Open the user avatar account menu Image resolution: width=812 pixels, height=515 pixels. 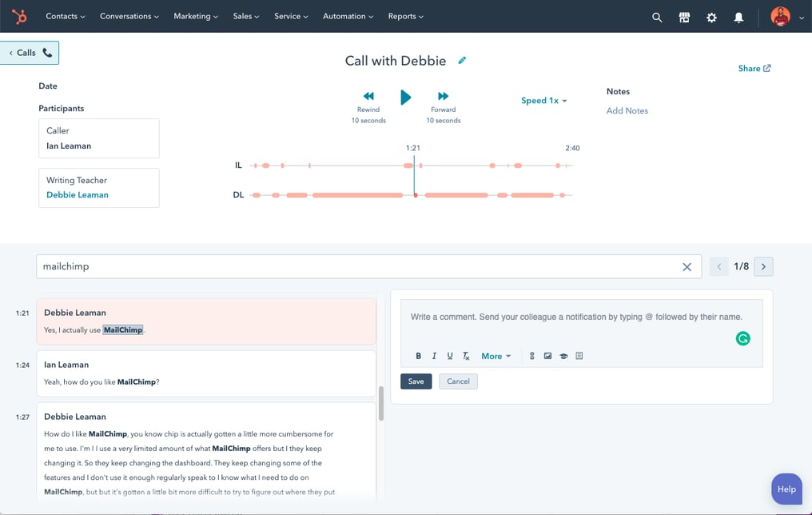(780, 17)
